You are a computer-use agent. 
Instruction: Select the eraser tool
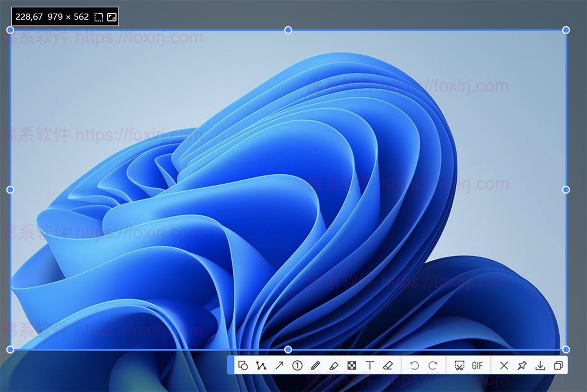(x=389, y=365)
